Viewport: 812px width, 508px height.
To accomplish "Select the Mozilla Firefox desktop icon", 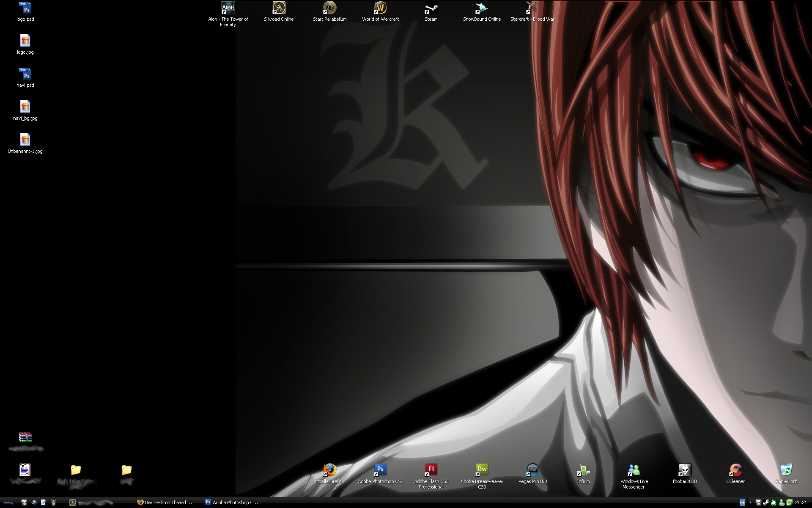I will 329,470.
